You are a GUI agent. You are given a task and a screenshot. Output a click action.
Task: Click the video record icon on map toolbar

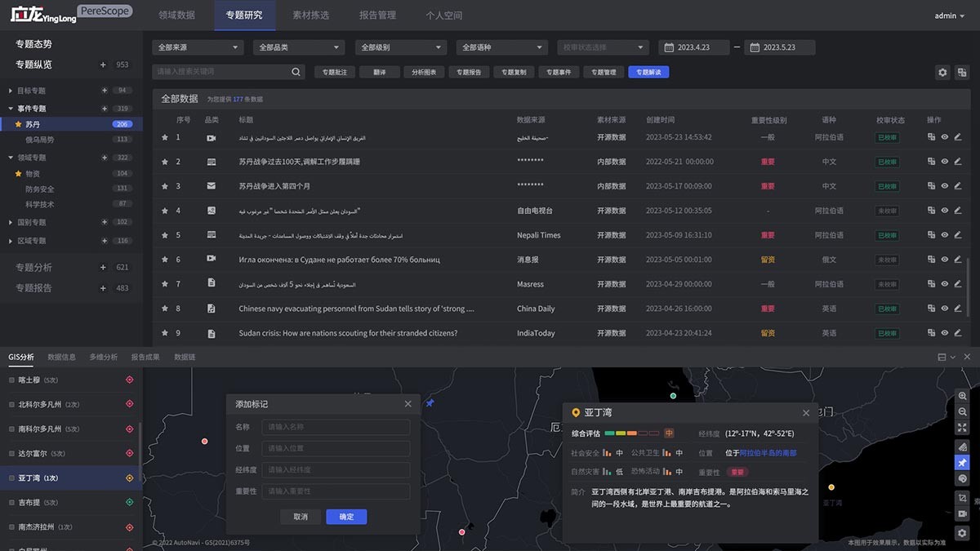click(x=963, y=513)
